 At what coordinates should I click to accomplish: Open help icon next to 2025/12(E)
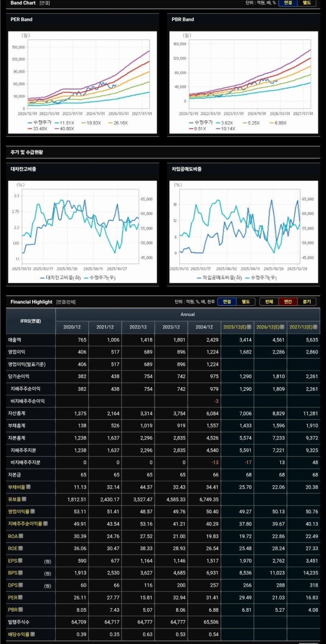[249, 327]
